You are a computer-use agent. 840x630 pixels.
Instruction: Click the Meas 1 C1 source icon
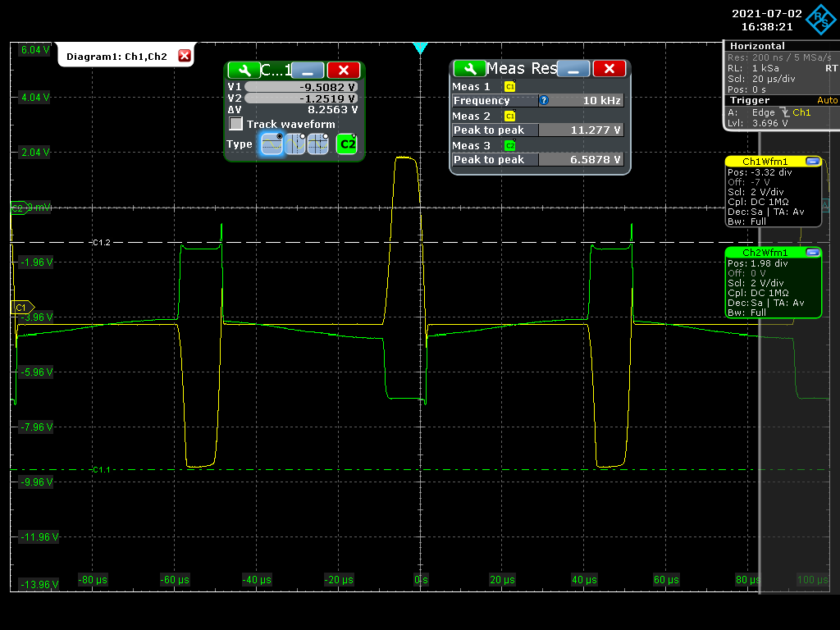(x=509, y=87)
